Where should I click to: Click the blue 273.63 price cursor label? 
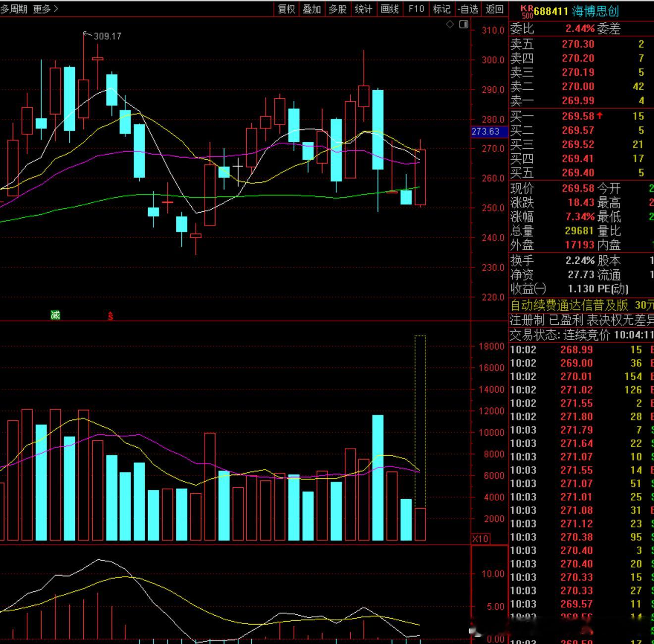point(489,131)
